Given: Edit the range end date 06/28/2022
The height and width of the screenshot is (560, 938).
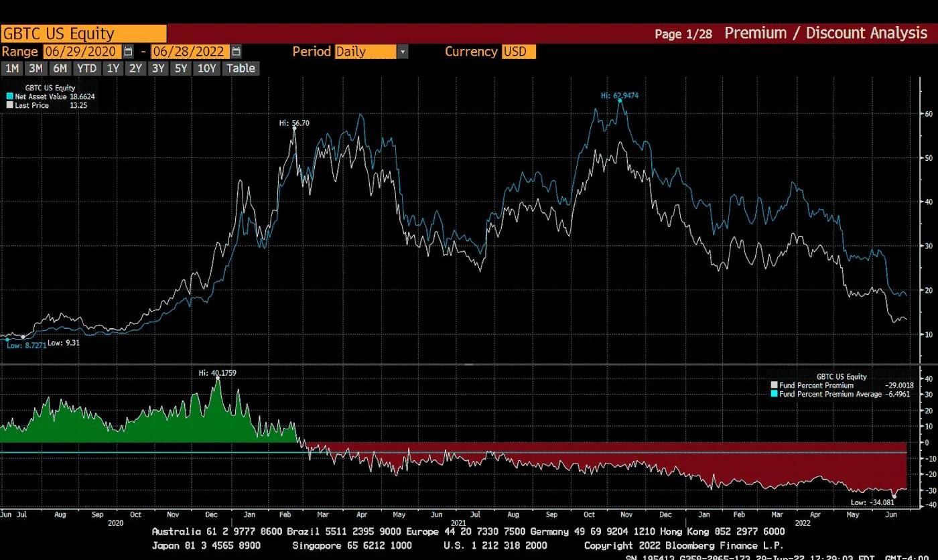Looking at the screenshot, I should [x=190, y=52].
